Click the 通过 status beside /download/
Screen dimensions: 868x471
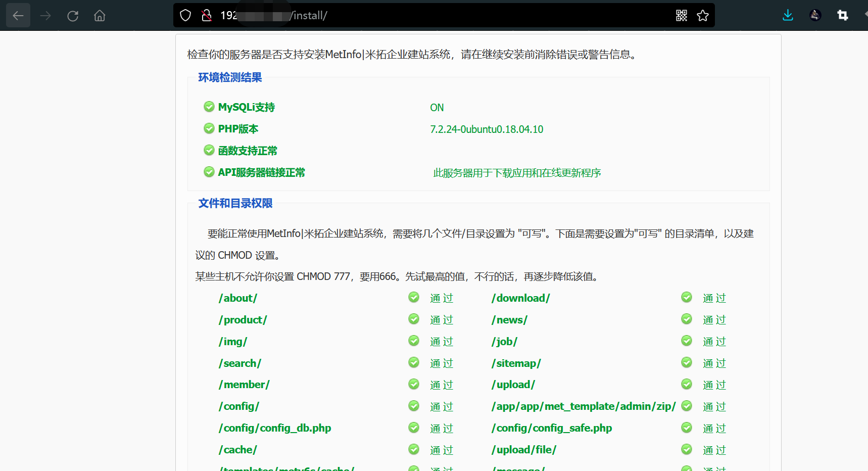click(714, 298)
